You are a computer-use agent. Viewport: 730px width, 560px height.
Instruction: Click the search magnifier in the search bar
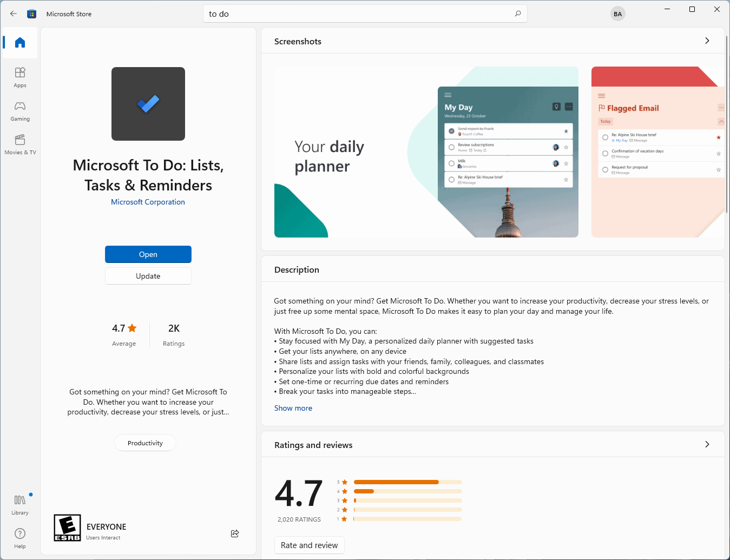517,14
